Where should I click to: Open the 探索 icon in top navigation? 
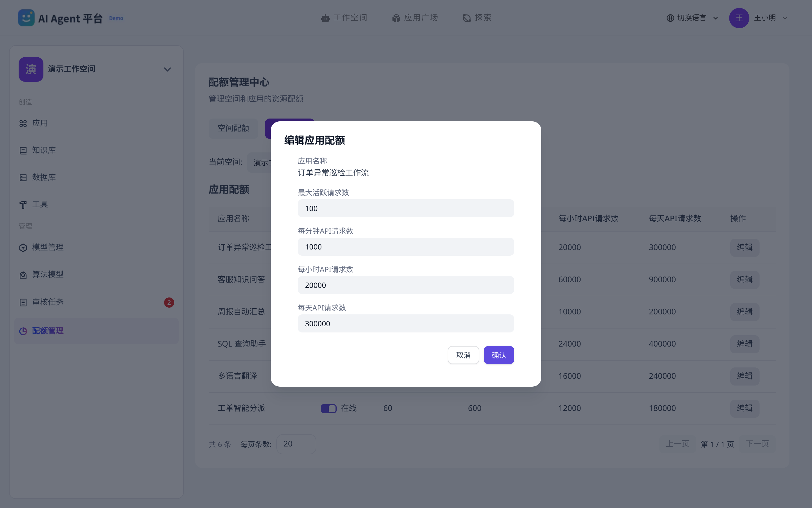pyautogui.click(x=467, y=18)
